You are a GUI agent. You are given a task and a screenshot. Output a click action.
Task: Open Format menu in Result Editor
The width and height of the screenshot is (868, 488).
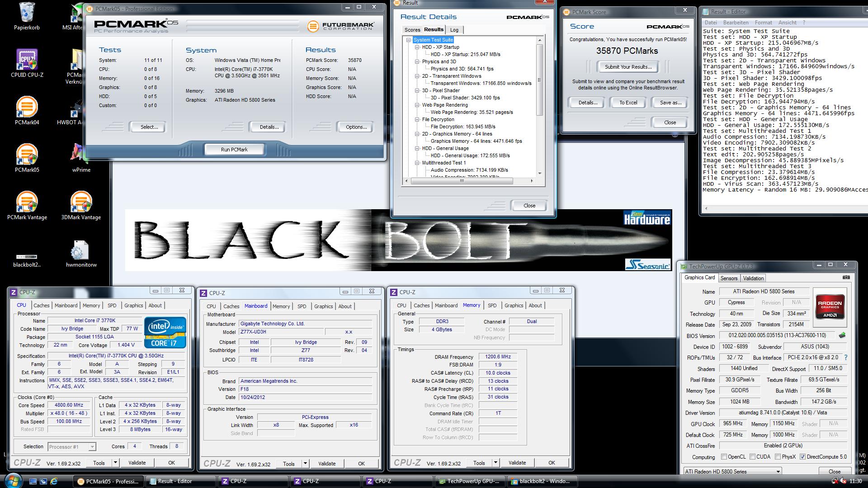point(763,23)
